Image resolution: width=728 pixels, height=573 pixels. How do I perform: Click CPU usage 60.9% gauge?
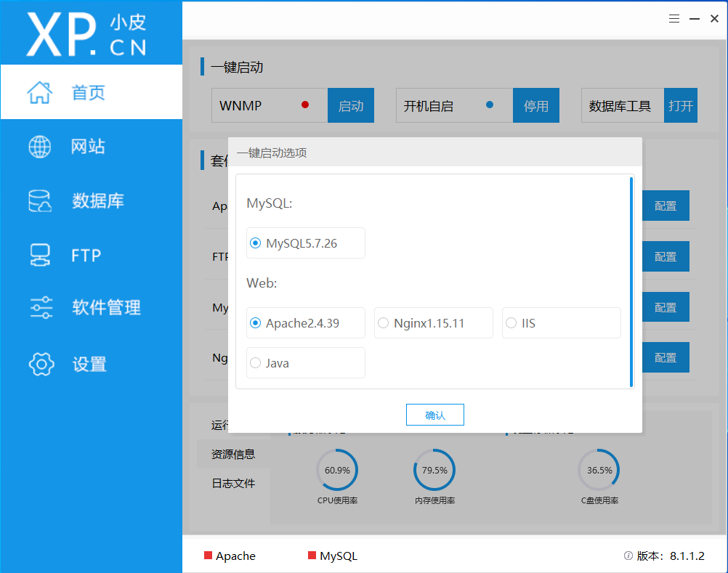tap(337, 470)
